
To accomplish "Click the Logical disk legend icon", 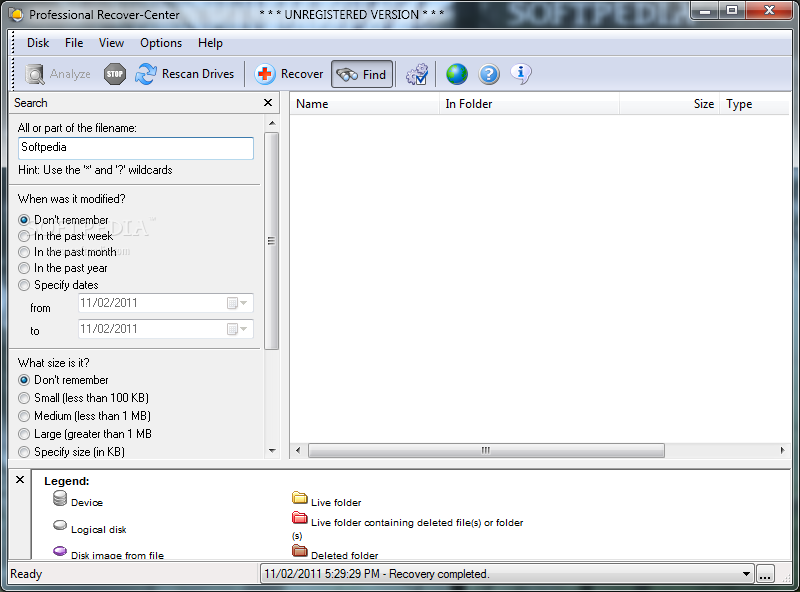I will [x=60, y=525].
